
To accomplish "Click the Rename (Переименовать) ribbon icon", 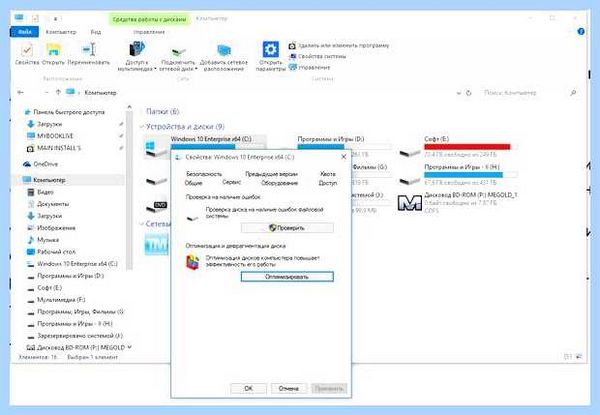I will (x=88, y=50).
